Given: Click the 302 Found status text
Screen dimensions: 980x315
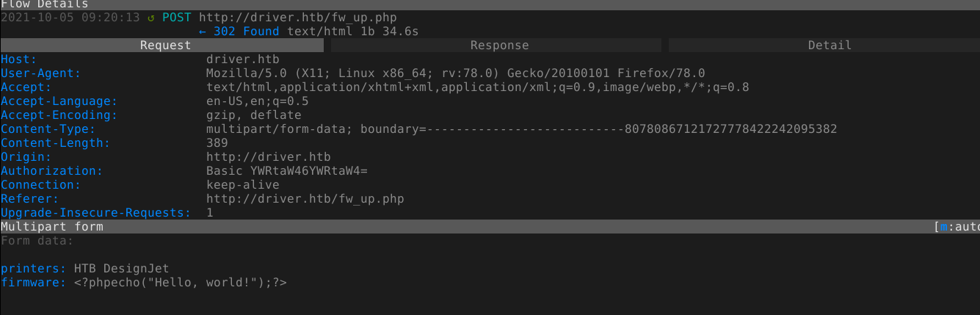Looking at the screenshot, I should click(246, 31).
